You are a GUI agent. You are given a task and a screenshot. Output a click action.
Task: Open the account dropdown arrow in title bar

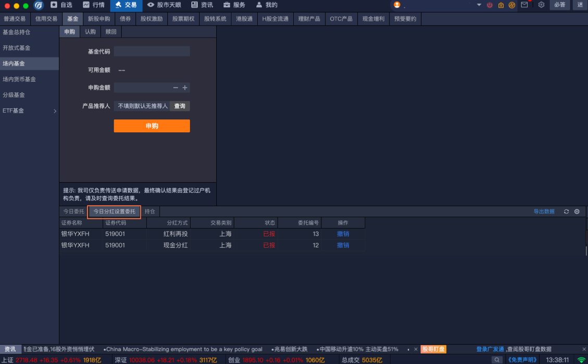click(x=479, y=5)
